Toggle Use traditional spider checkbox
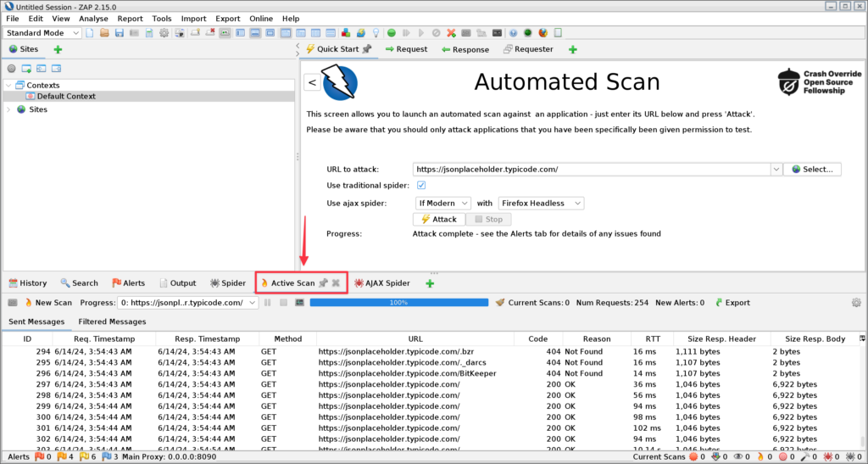868x464 pixels. (420, 185)
